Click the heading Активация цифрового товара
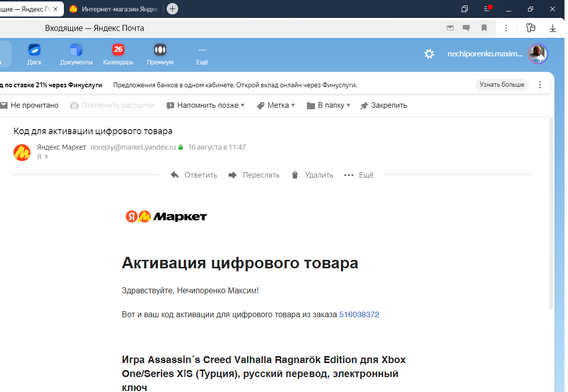Viewport: 568px width, 392px height. tap(240, 263)
